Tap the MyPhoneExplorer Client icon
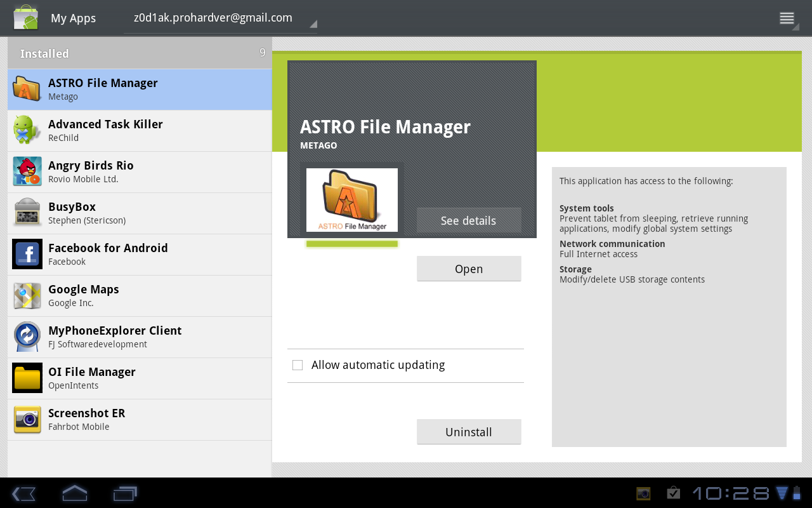 tap(27, 337)
